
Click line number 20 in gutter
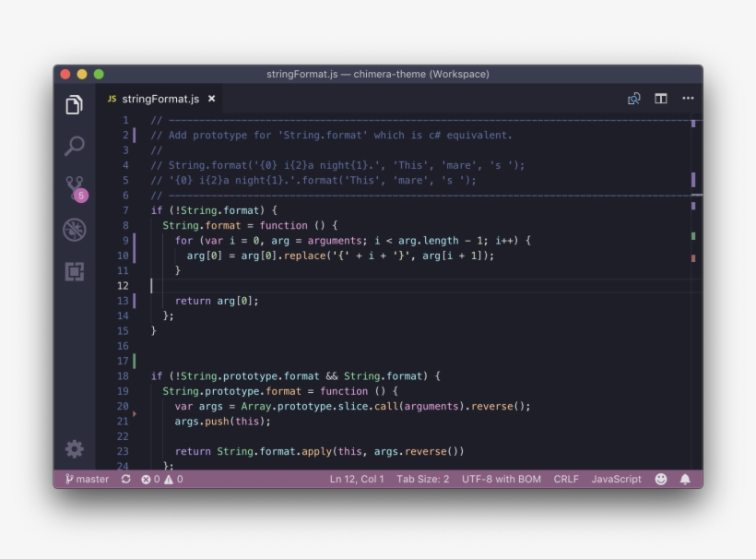pos(123,406)
